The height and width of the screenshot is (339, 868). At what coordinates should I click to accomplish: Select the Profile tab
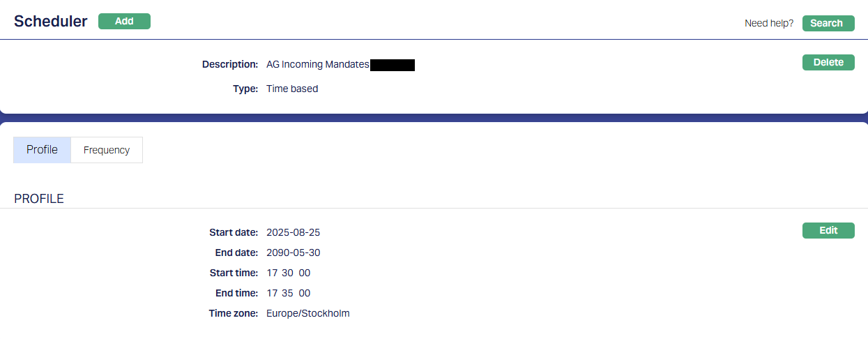(x=42, y=150)
